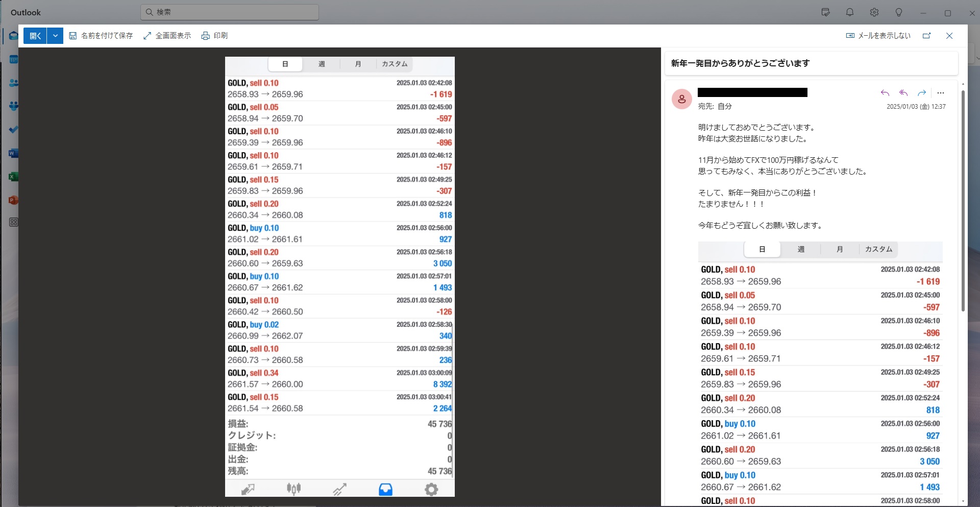The image size is (980, 507).
Task: Click the candlestick chart icon in preview footer
Action: coord(294,489)
